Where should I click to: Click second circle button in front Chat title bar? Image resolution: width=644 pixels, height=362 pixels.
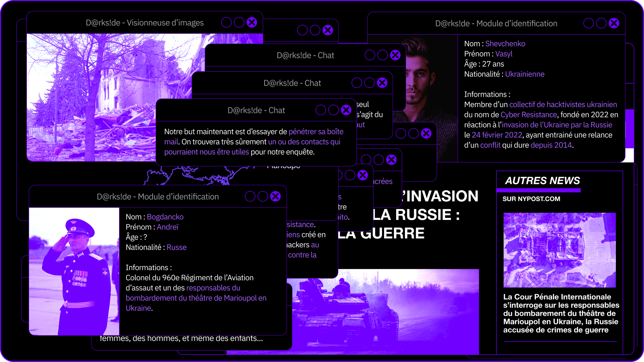click(333, 110)
